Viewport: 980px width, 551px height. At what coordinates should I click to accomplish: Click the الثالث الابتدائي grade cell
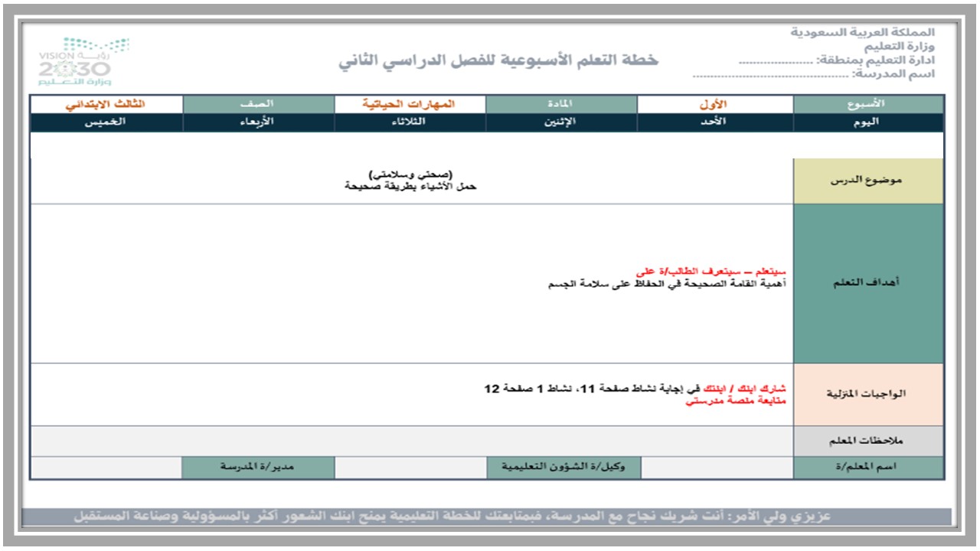click(106, 102)
